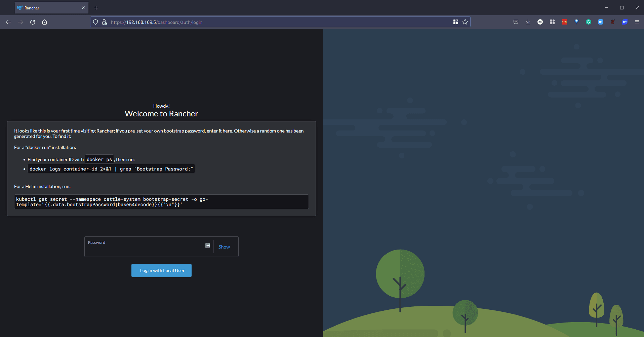The width and height of the screenshot is (644, 337).
Task: Toggle password visibility with Show
Action: click(224, 247)
